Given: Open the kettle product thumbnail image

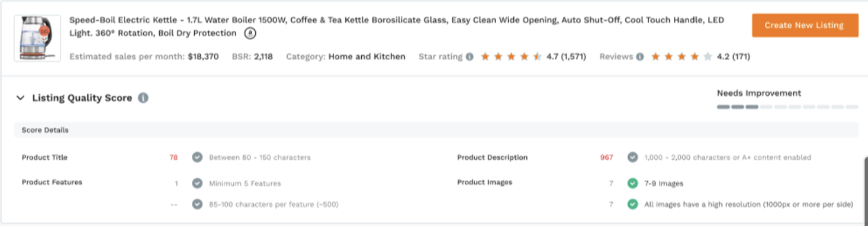Looking at the screenshot, I should (x=37, y=38).
